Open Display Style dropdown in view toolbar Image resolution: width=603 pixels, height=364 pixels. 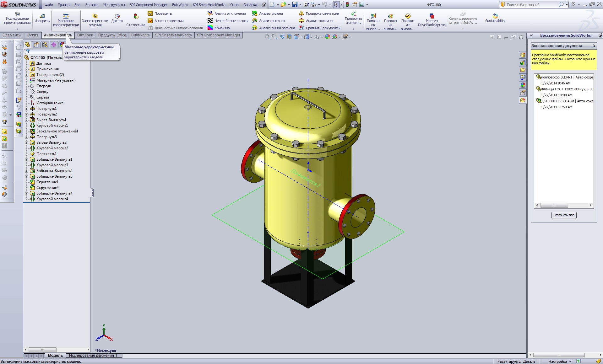coord(311,37)
